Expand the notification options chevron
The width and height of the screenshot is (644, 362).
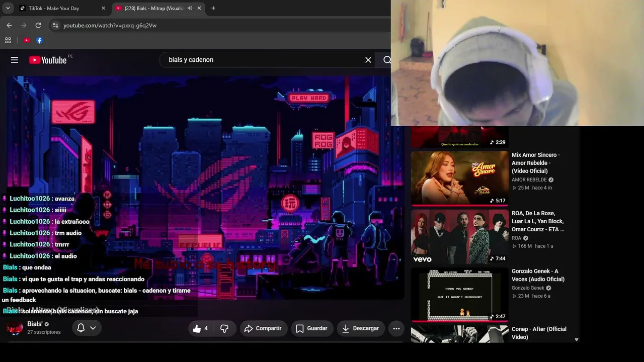[x=93, y=328]
